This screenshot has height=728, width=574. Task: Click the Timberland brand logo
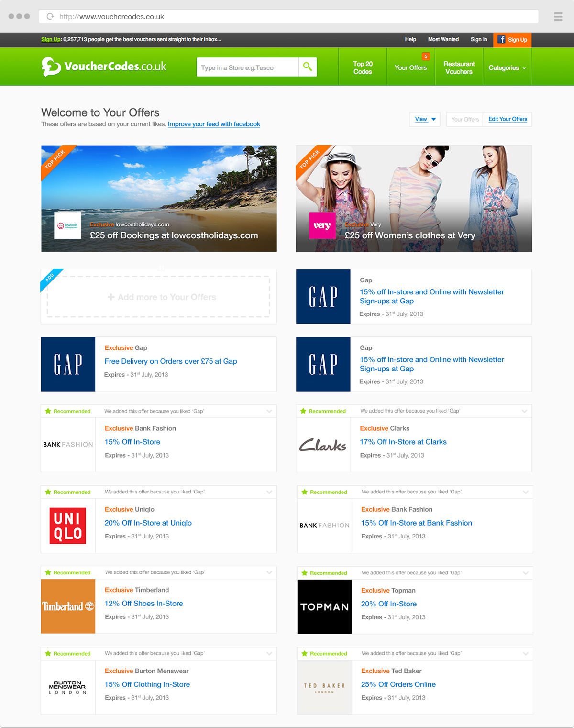coord(68,606)
